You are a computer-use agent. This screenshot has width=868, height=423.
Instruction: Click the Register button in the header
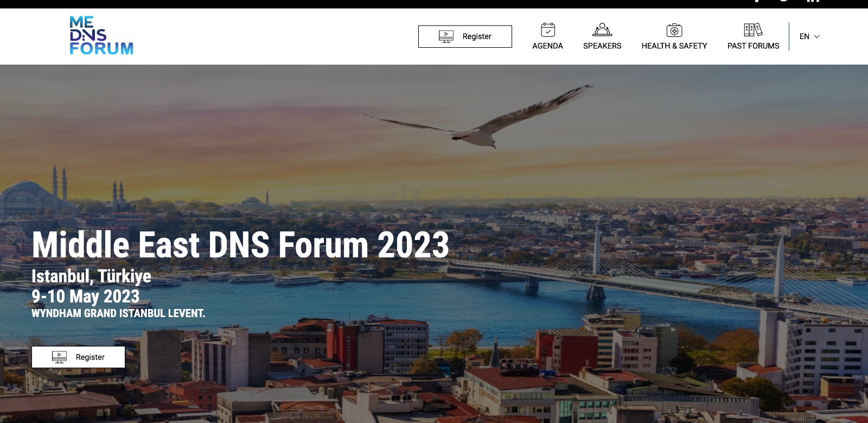[x=465, y=36]
